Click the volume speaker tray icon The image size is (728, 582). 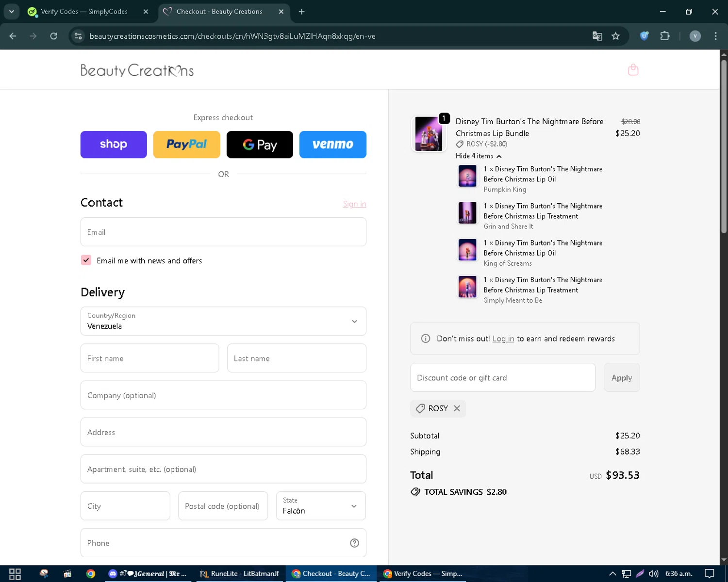(654, 574)
